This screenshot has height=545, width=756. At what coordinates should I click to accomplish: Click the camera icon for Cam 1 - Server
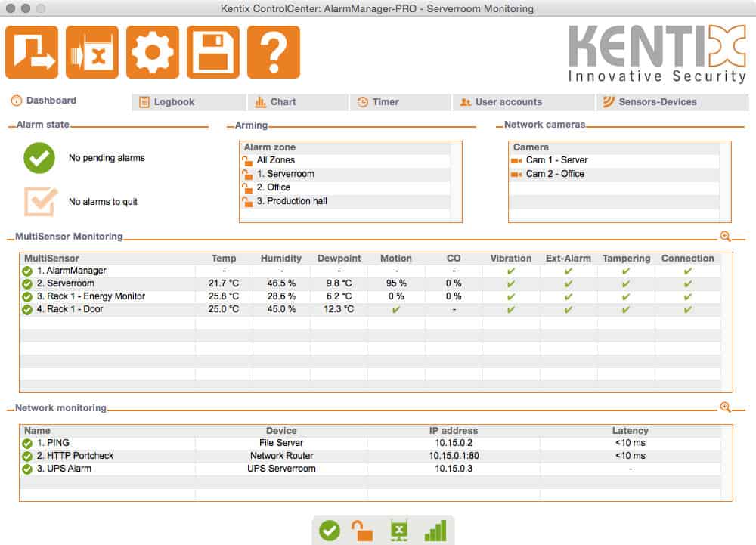pos(516,160)
